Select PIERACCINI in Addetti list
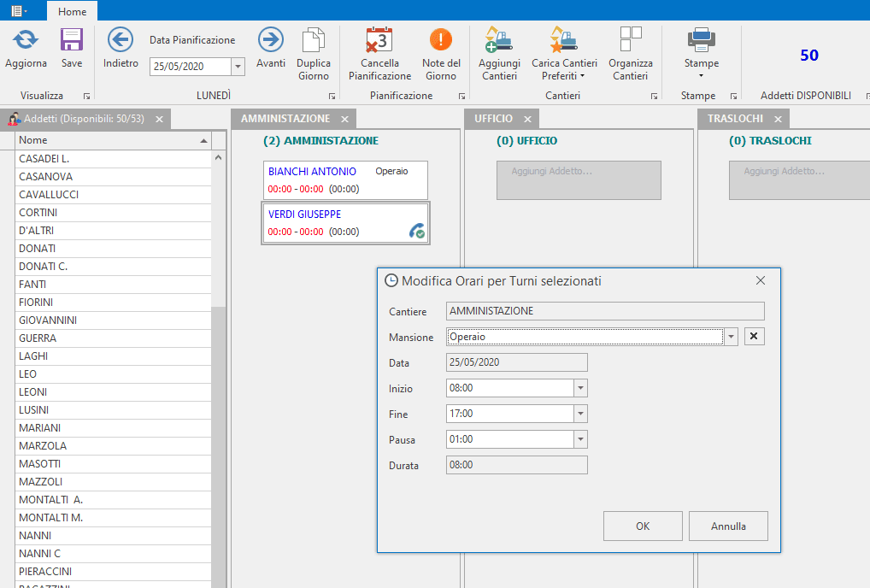Screen dimensions: 870x588 point(113,572)
